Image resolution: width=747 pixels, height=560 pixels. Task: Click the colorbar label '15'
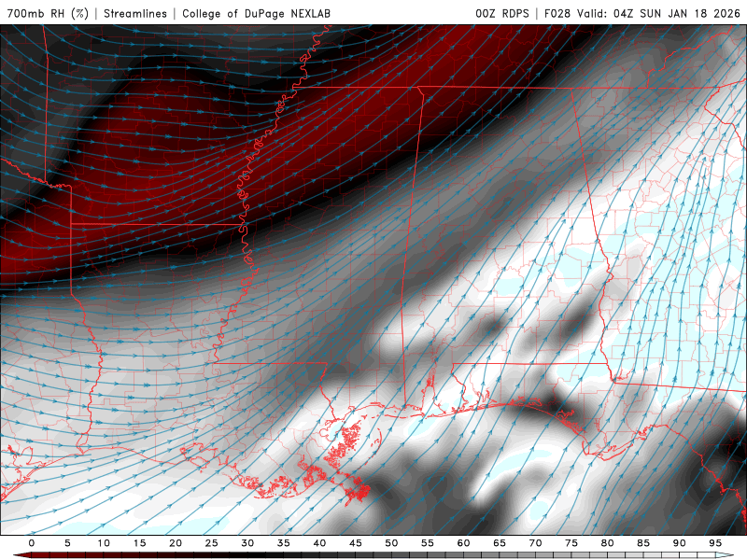[139, 543]
